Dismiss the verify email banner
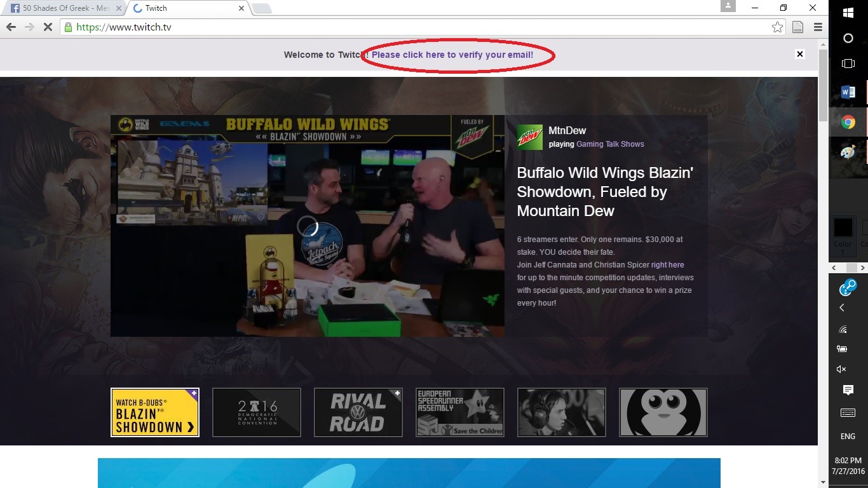 800,54
